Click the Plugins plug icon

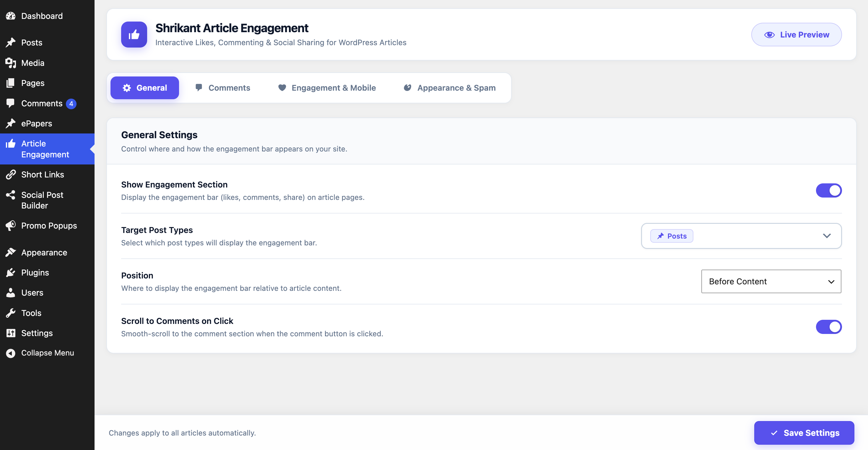click(11, 273)
